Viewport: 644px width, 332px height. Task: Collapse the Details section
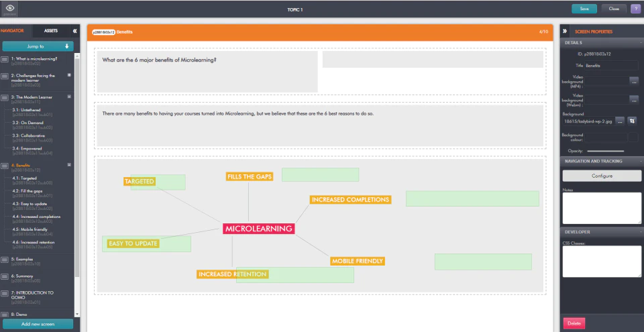[x=641, y=43]
